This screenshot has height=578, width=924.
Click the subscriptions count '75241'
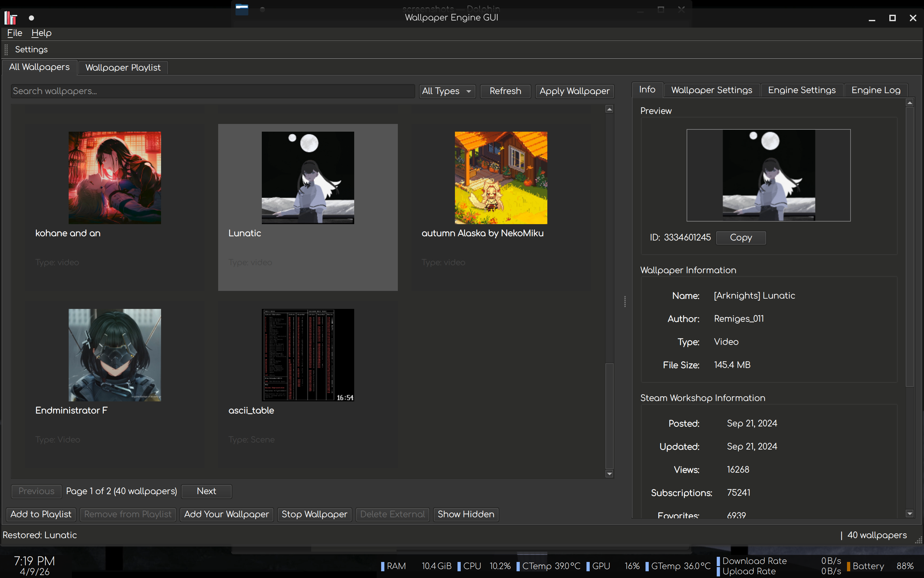click(739, 493)
